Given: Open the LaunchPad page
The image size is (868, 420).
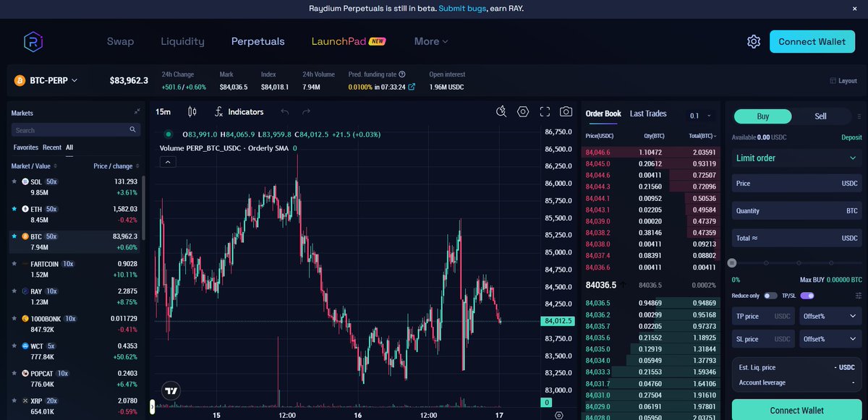Looking at the screenshot, I should coord(349,41).
